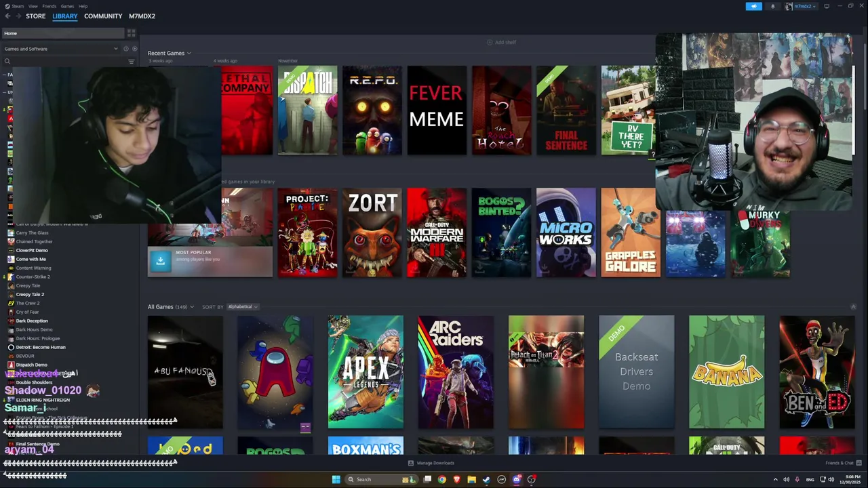Open the Apex Legends game cover

click(366, 372)
